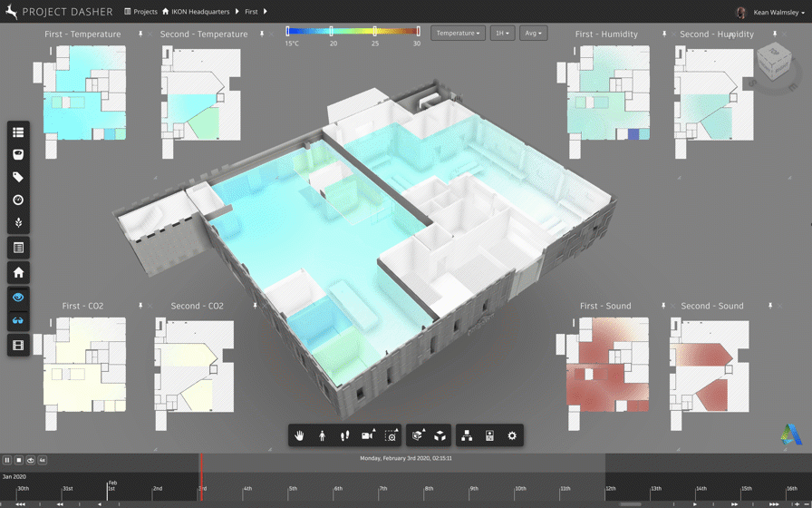
Task: Toggle the glasses view button in sidebar
Action: [18, 320]
